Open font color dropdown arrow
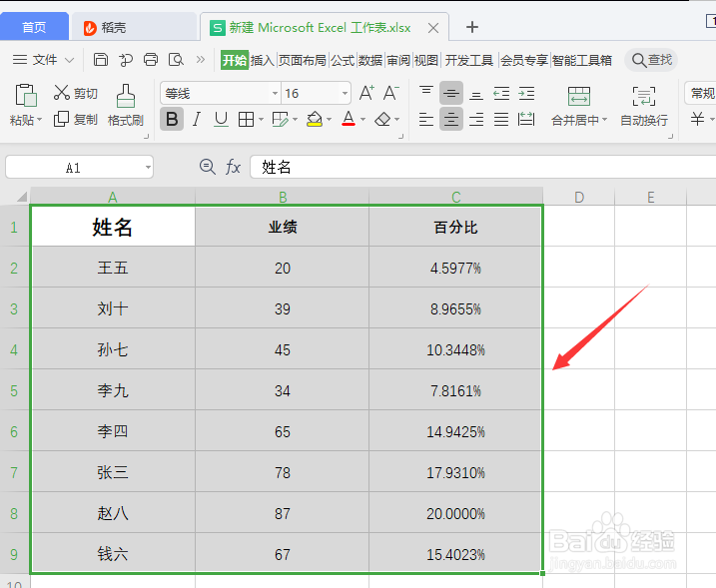The image size is (716, 588). click(x=363, y=120)
